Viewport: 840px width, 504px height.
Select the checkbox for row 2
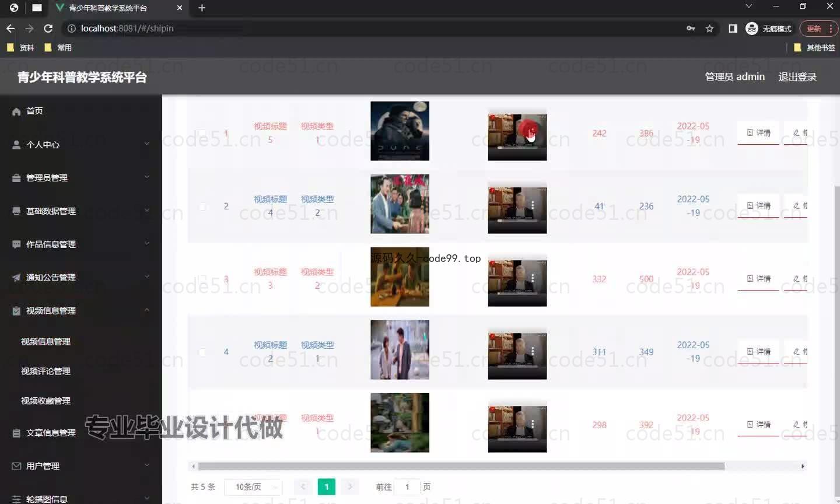click(202, 206)
